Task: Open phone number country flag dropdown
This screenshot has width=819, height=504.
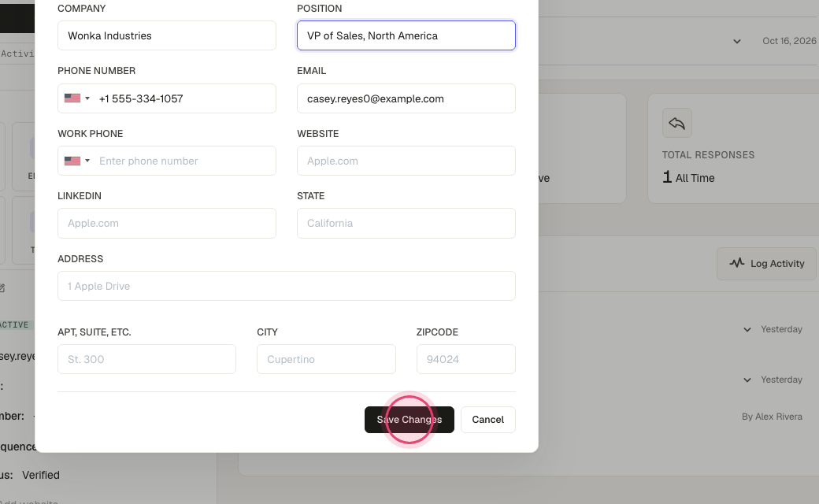Action: click(77, 98)
